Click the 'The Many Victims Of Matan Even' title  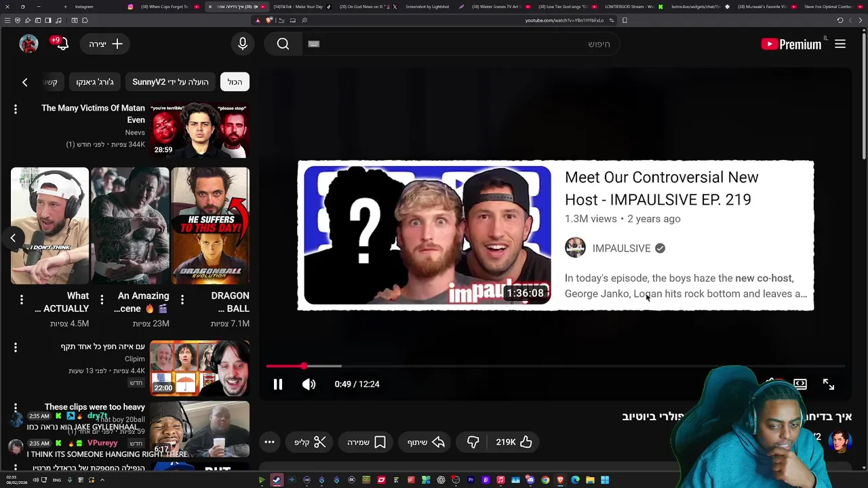(x=93, y=114)
